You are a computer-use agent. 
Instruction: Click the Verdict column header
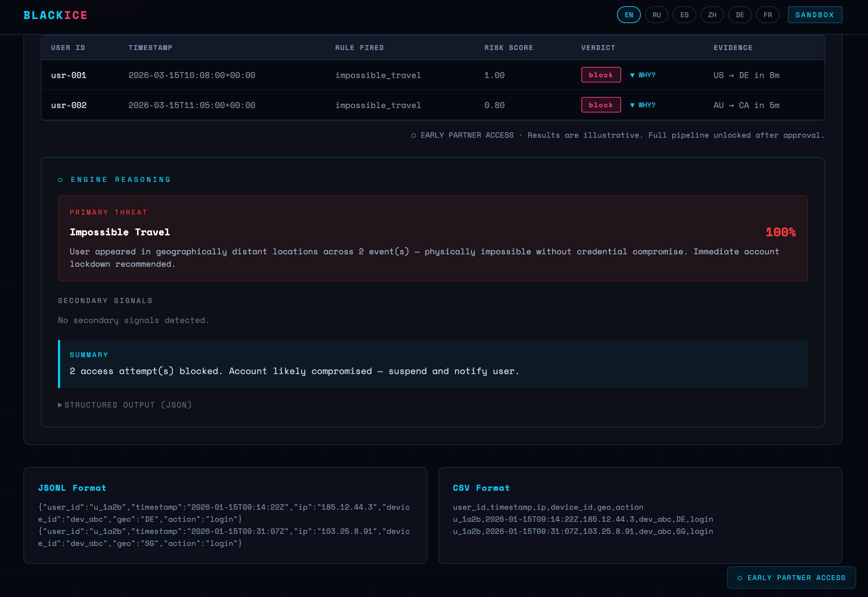point(598,48)
